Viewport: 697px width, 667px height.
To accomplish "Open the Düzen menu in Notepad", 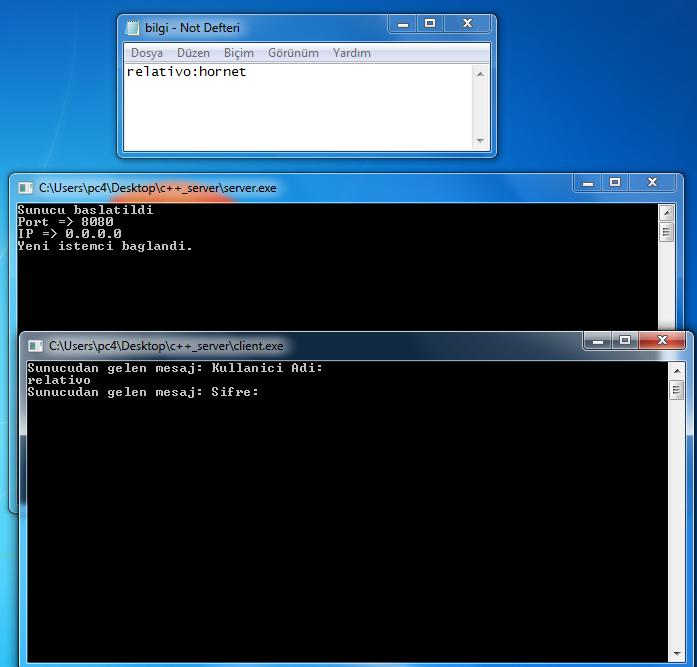I will (193, 53).
